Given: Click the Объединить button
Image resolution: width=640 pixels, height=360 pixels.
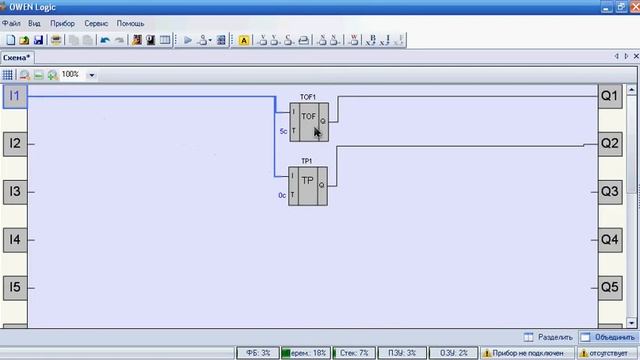Looking at the screenshot, I should click(609, 337).
